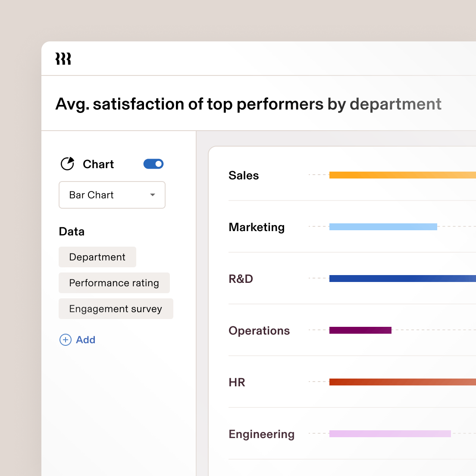The width and height of the screenshot is (476, 476).
Task: Click the purple Operations bar
Action: (360, 330)
